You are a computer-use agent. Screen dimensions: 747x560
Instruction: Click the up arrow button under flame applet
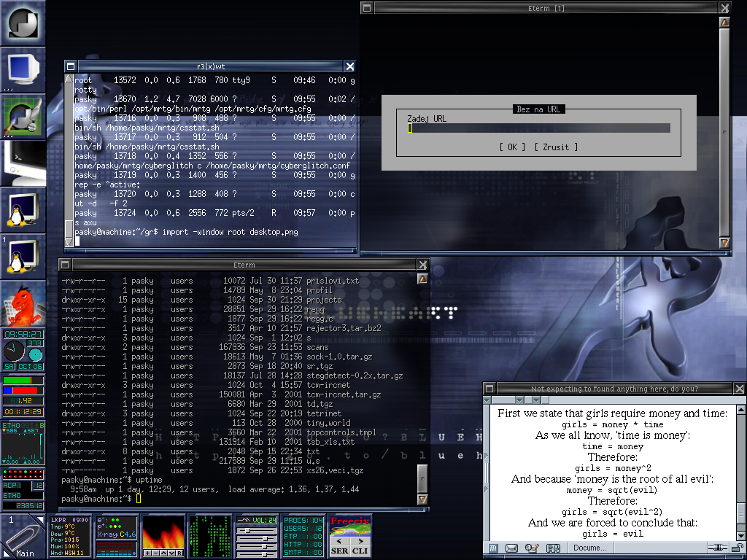click(x=163, y=553)
